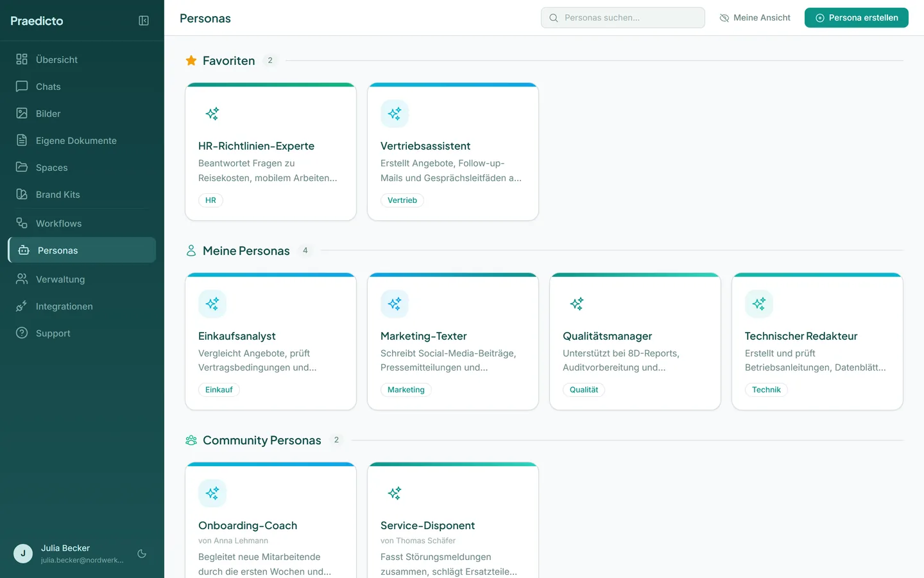The image size is (924, 578).
Task: Open Support help icon
Action: [22, 333]
